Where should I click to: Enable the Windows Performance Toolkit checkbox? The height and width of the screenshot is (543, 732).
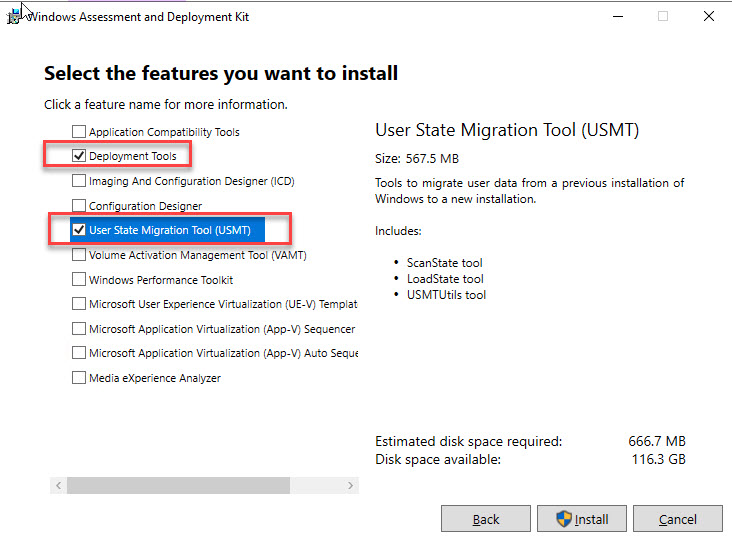79,280
